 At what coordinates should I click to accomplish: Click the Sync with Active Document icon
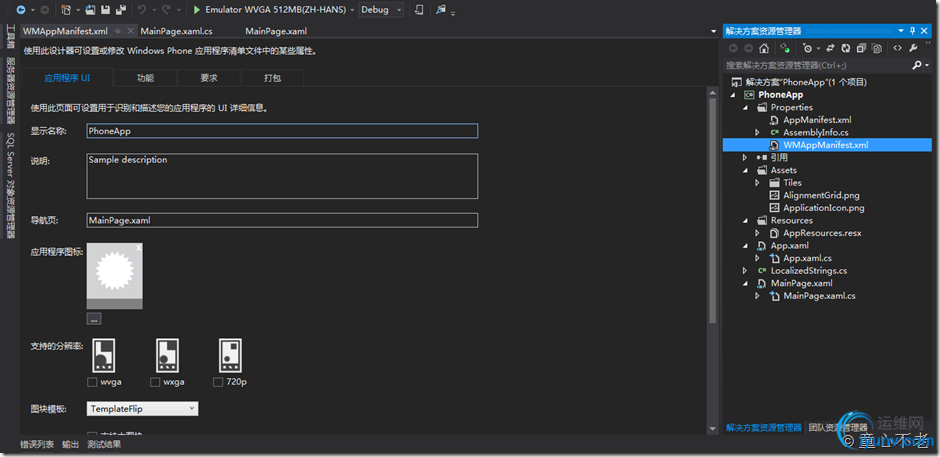[x=831, y=49]
